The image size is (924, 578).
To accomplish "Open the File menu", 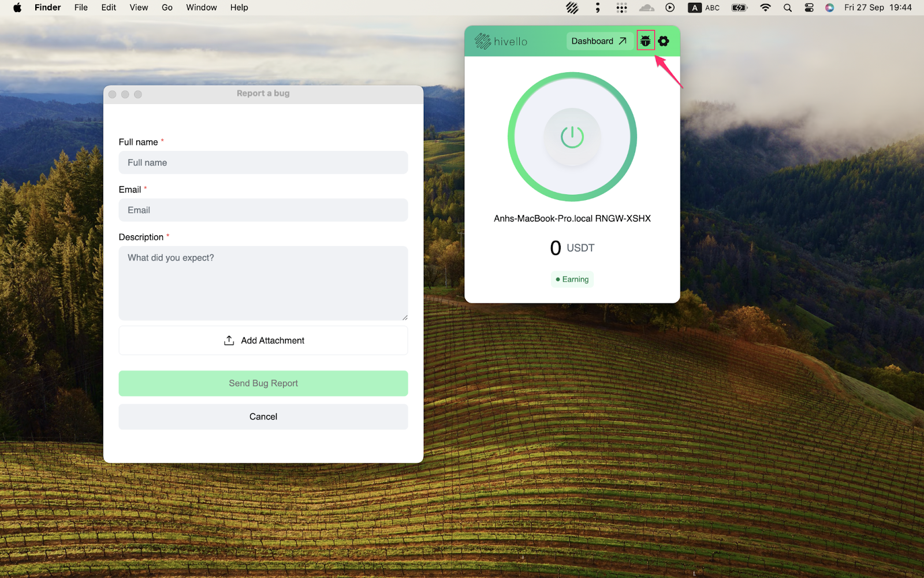I will tap(81, 8).
